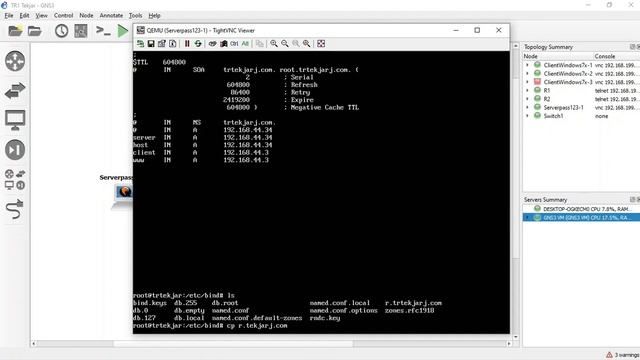
Task: Select the add a link cable tool
Action: pos(15,209)
